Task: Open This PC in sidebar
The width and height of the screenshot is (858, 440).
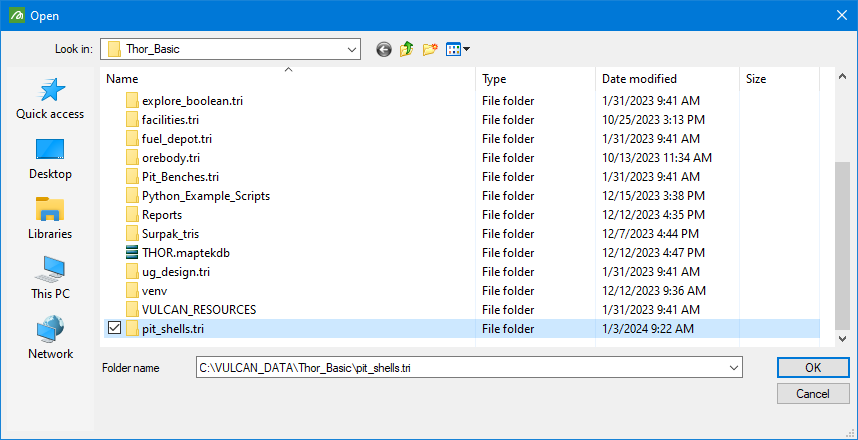Action: (50, 279)
